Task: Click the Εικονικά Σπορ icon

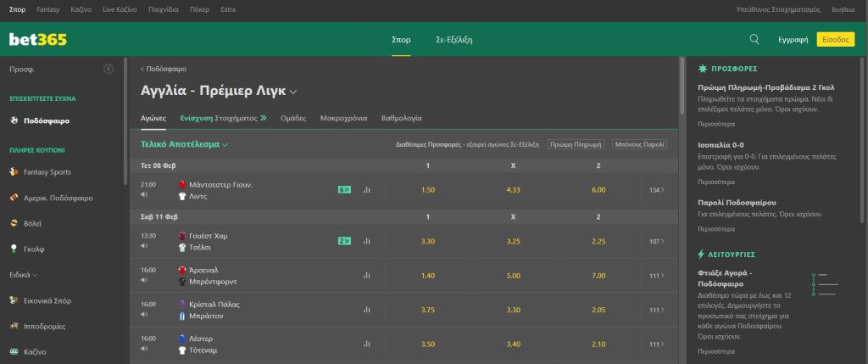Action: coord(14,300)
